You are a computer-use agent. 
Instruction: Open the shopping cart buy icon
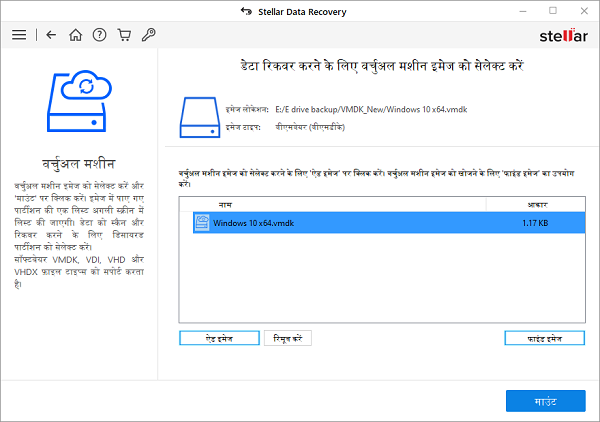[x=124, y=35]
